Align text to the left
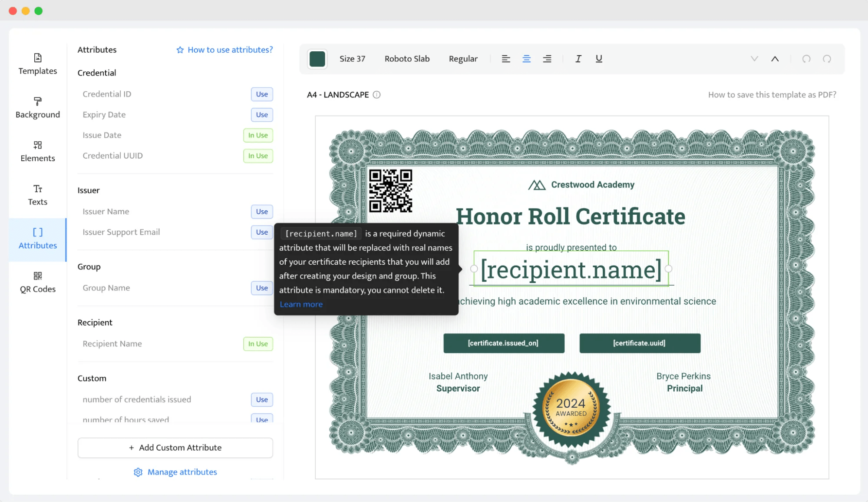Image resolution: width=868 pixels, height=502 pixels. point(506,59)
